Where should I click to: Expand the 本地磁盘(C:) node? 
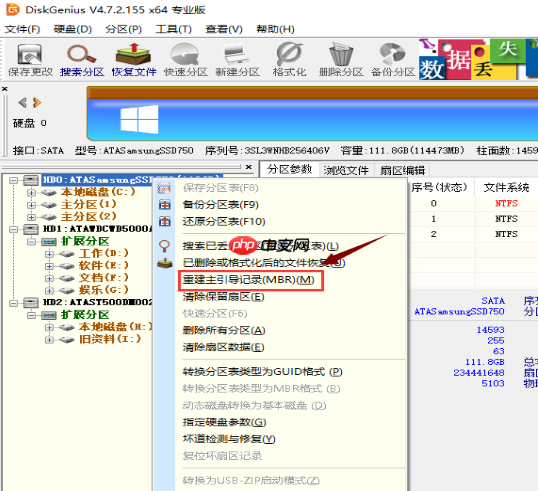click(31, 193)
